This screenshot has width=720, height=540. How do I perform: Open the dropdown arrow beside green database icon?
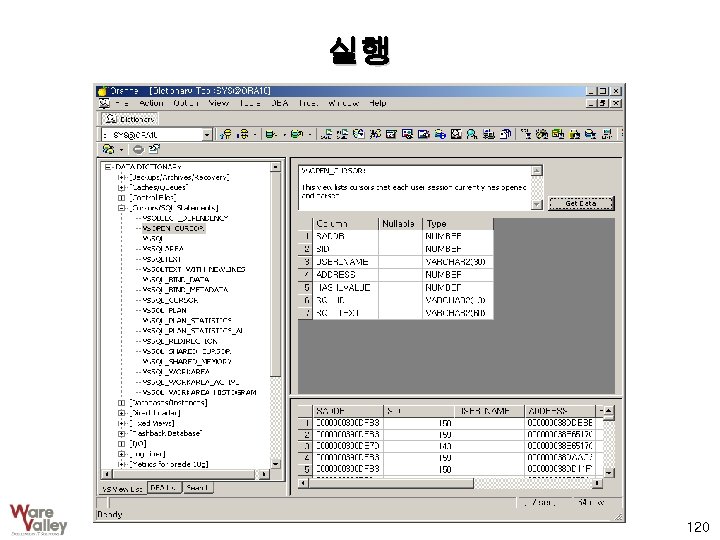click(284, 135)
